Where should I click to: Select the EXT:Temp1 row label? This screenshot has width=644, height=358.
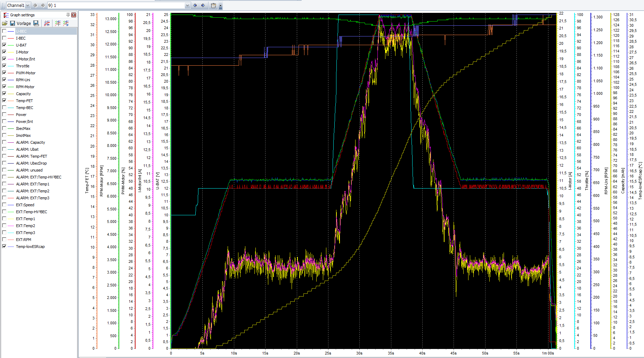[x=25, y=219]
